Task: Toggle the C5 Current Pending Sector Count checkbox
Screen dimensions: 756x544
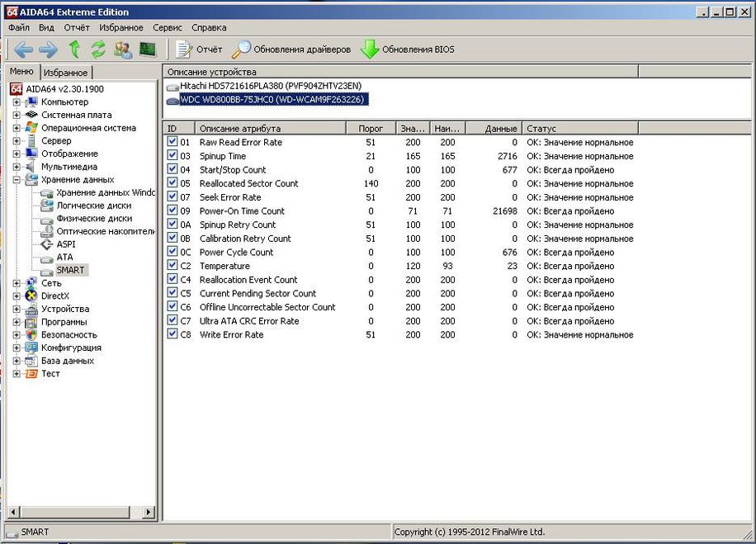Action: [172, 292]
